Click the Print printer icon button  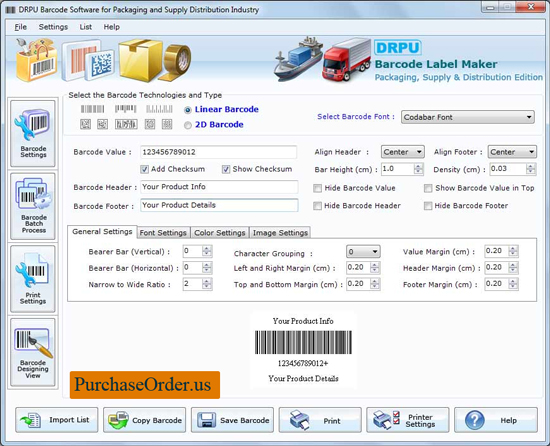tap(320, 420)
